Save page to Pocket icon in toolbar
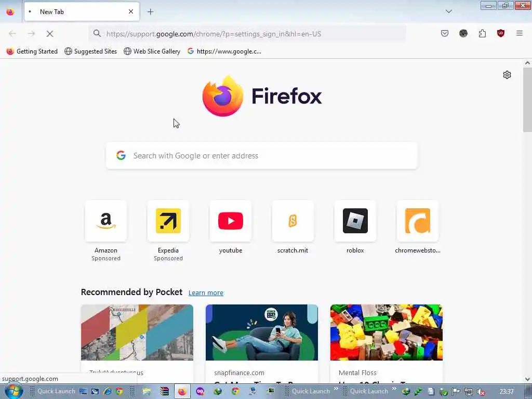Viewport: 532px width, 399px height. click(445, 33)
